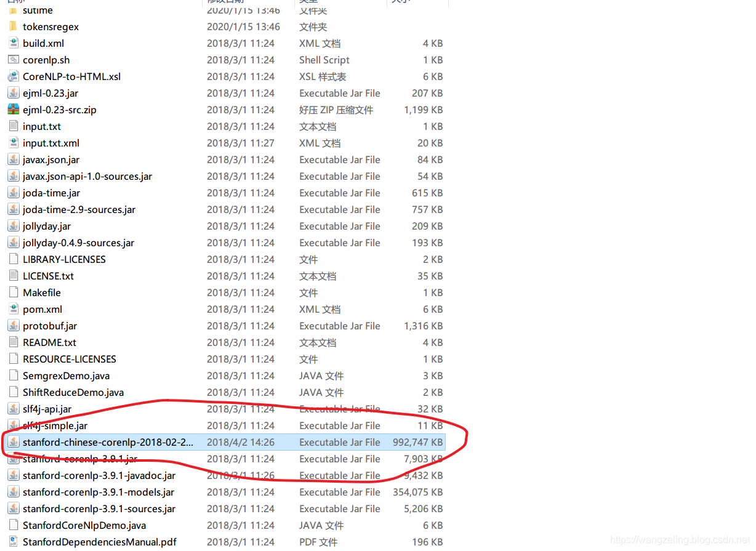Select file name ejml-0.23-src.zip
This screenshot has height=551, width=756.
[60, 110]
